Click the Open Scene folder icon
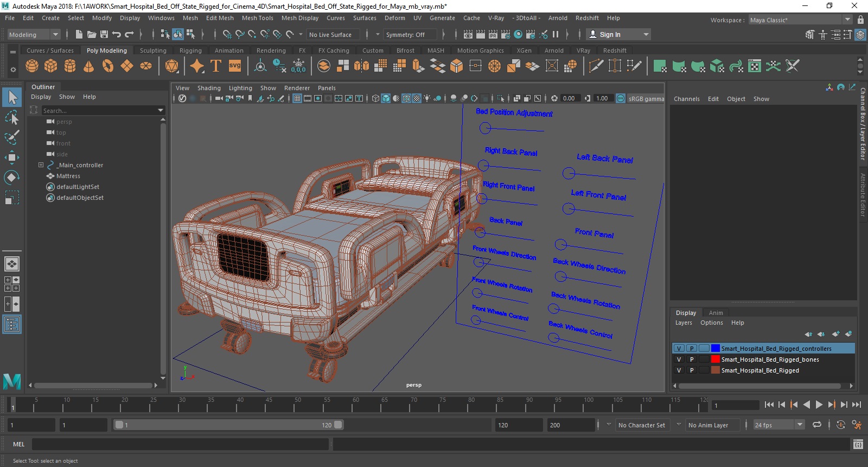 coord(92,34)
